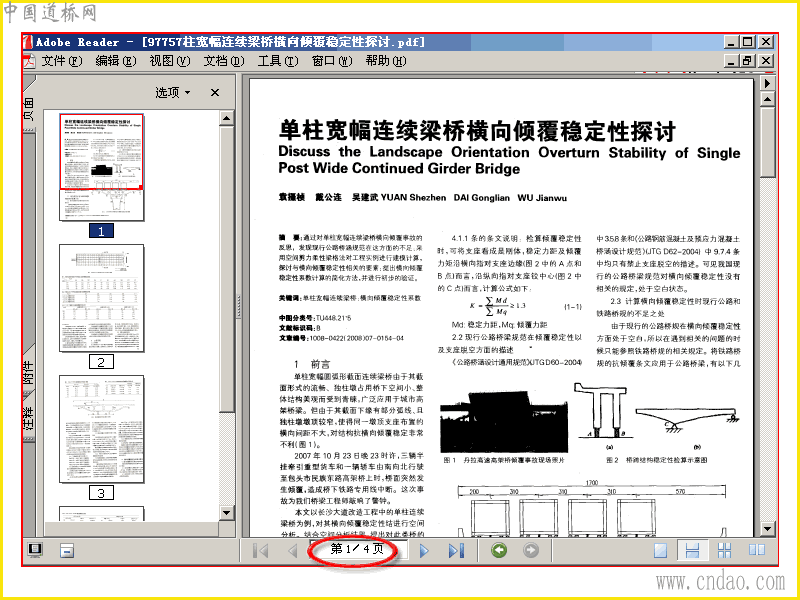The image size is (800, 600).
Task: Go to the first page
Action: (261, 551)
